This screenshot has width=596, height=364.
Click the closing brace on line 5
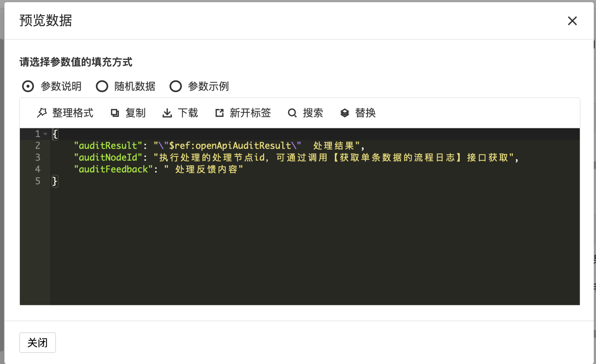tap(55, 181)
